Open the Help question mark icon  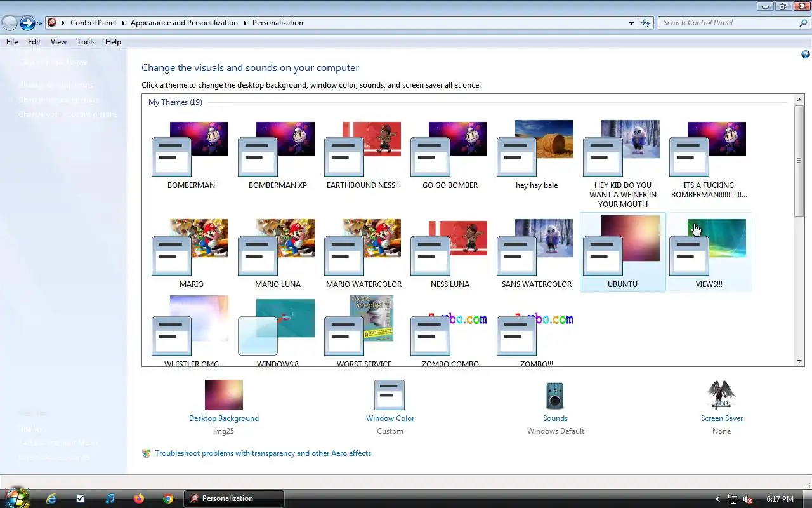[x=806, y=55]
